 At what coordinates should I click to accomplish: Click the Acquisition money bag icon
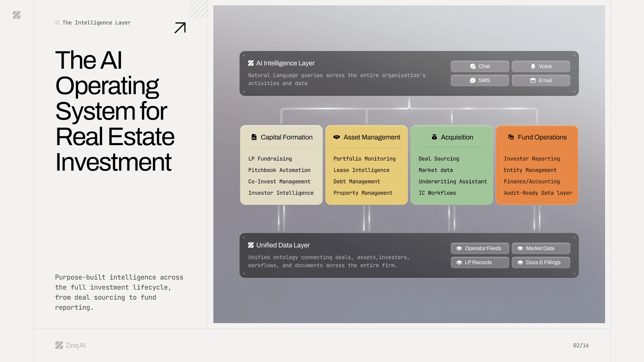tap(434, 137)
